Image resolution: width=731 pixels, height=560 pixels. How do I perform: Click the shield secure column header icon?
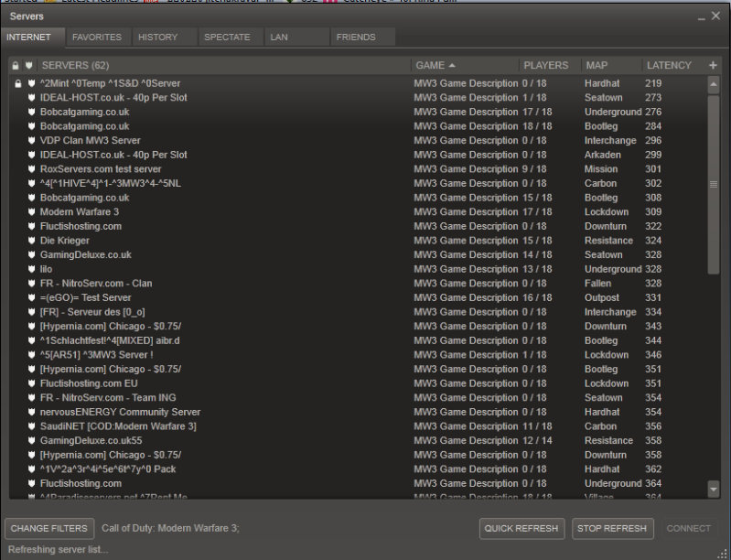click(30, 66)
